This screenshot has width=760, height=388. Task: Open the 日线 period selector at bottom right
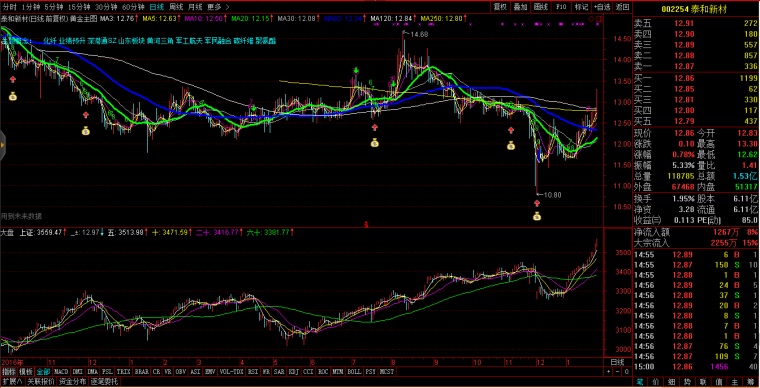click(617, 362)
